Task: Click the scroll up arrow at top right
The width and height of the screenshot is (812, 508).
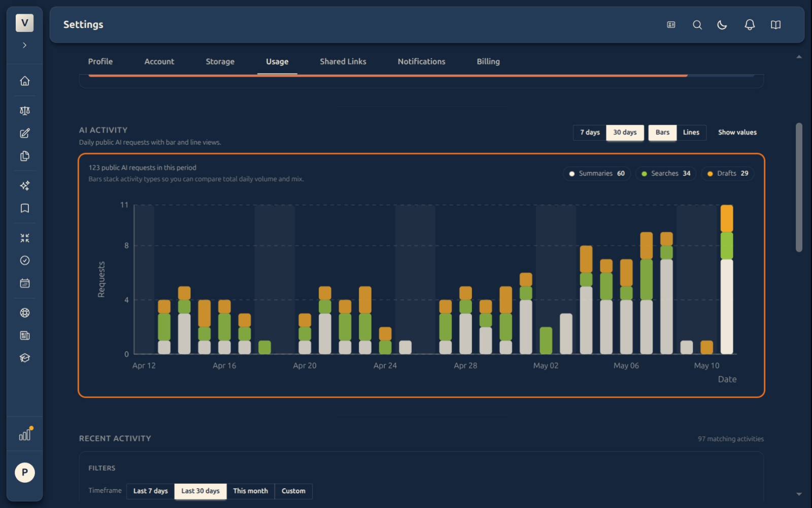Action: [x=799, y=57]
